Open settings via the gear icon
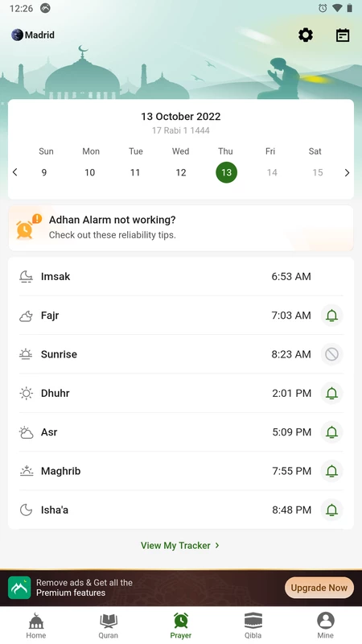 click(306, 35)
